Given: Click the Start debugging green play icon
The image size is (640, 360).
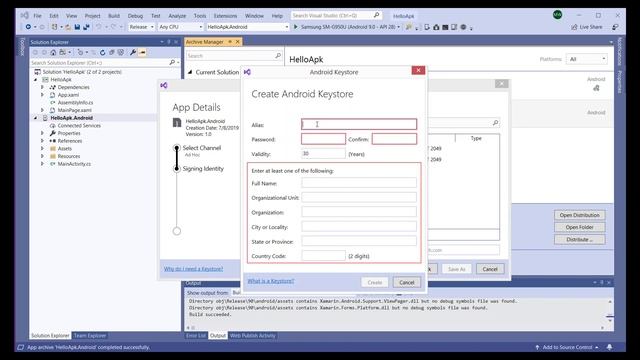Looking at the screenshot, I should (296, 27).
